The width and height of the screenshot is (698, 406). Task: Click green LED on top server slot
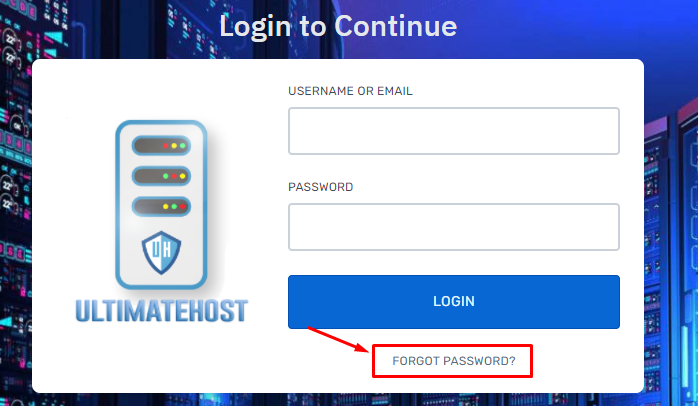click(x=183, y=146)
